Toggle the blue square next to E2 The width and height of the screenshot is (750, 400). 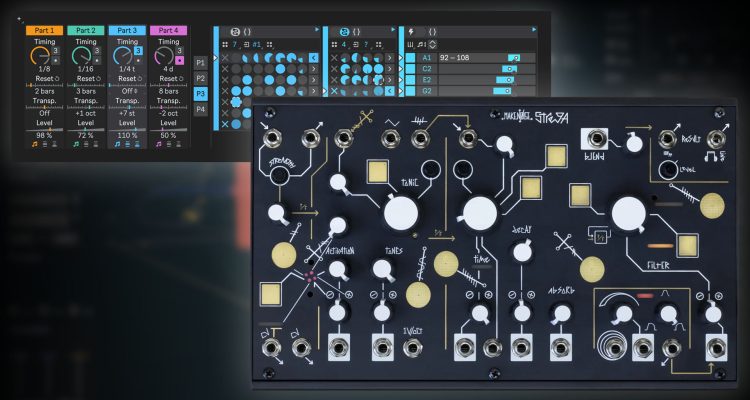pos(411,80)
